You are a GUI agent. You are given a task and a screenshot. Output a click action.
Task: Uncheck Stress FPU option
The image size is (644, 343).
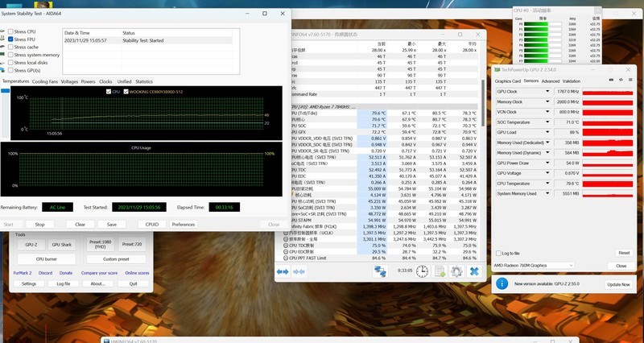[x=10, y=39]
